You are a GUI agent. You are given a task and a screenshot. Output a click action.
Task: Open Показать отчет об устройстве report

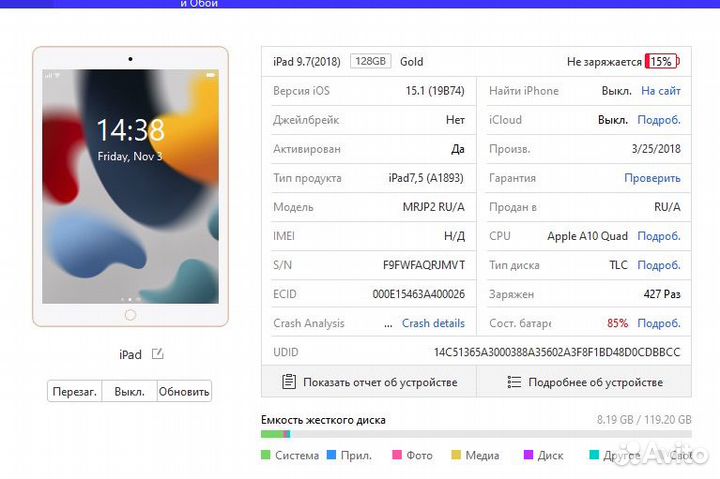click(x=369, y=382)
